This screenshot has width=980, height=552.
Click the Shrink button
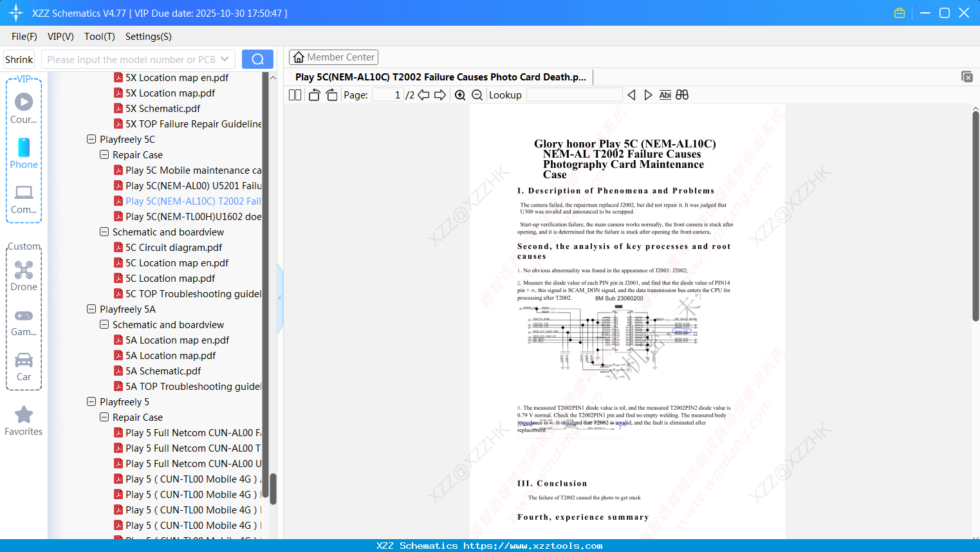click(19, 59)
